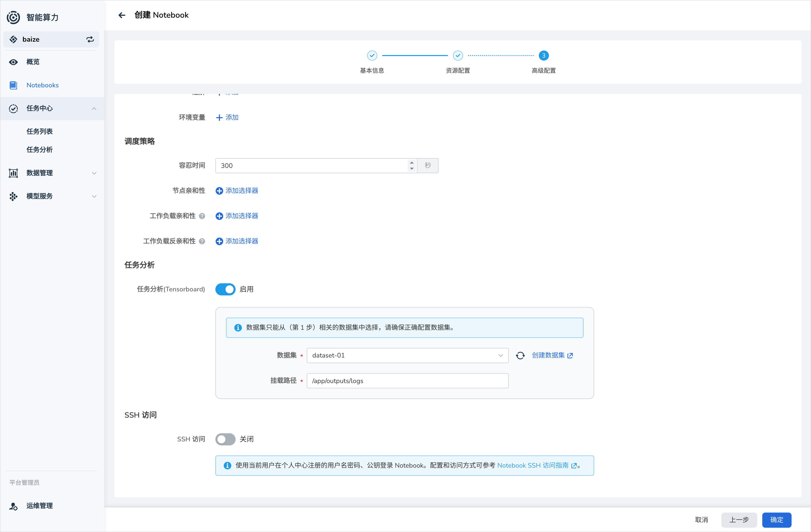Click the 运维管理 user-gear icon
Image resolution: width=811 pixels, height=532 pixels.
pyautogui.click(x=13, y=506)
